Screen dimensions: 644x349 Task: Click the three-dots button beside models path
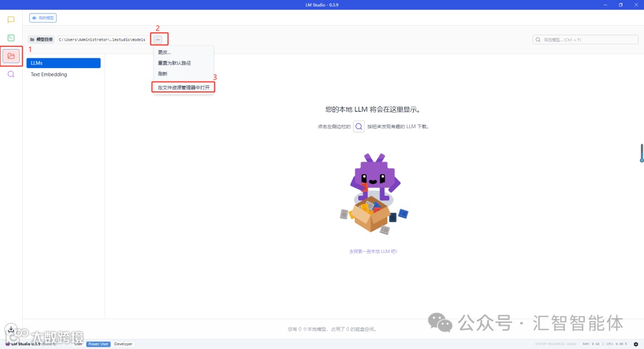[x=157, y=39]
